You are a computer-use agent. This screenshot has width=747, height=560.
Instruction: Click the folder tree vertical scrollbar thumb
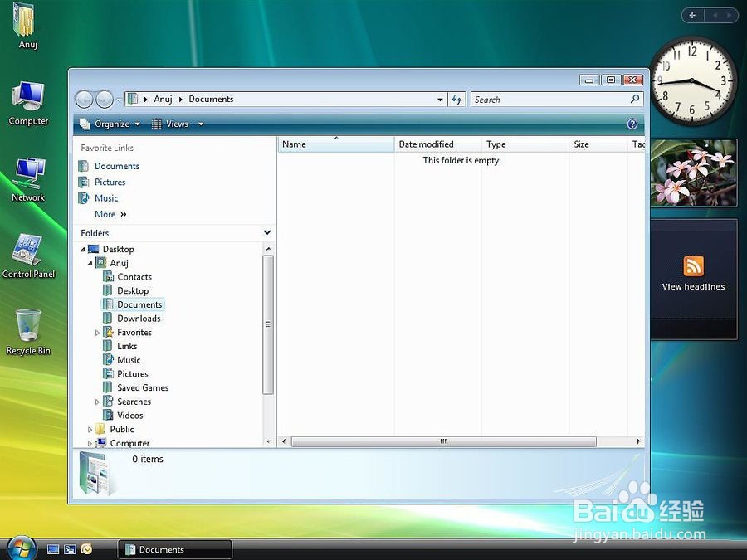point(268,324)
